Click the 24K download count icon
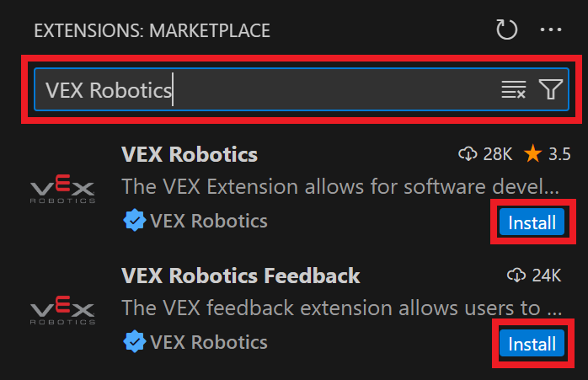The image size is (588, 380). [x=516, y=276]
